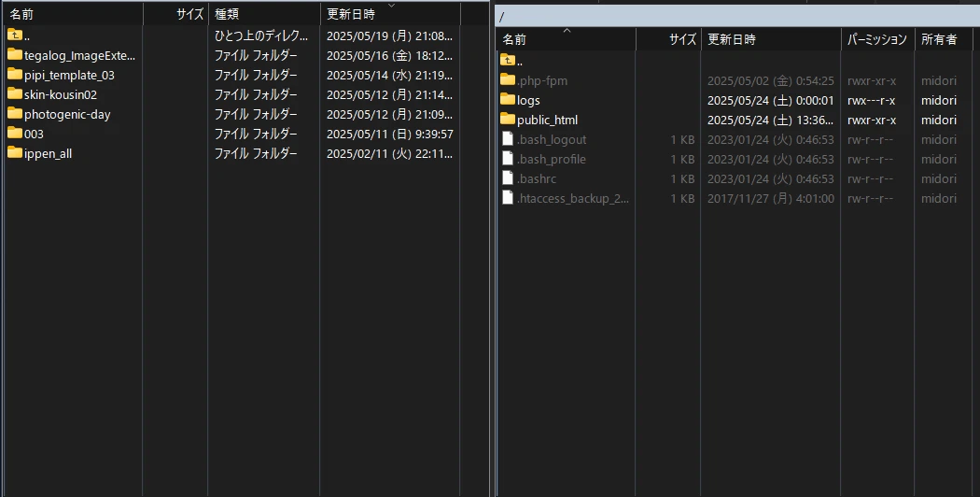Click the .php-fpm folder icon
980x497 pixels.
point(508,80)
